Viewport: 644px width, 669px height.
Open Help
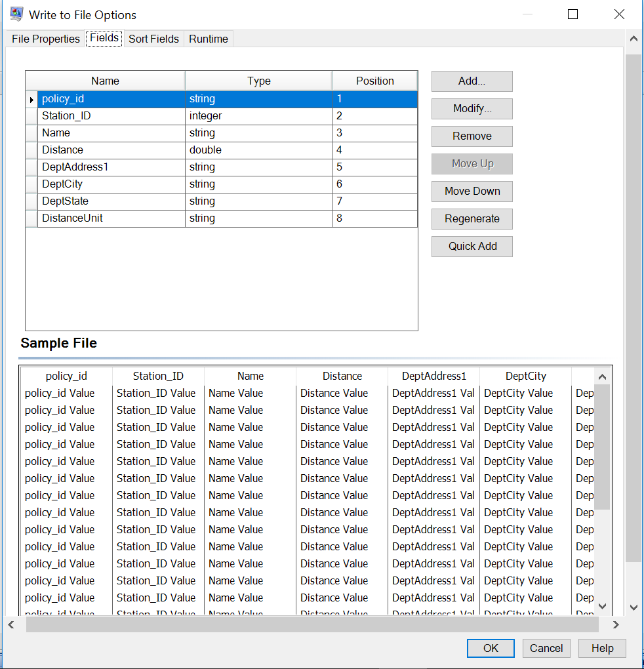click(601, 648)
